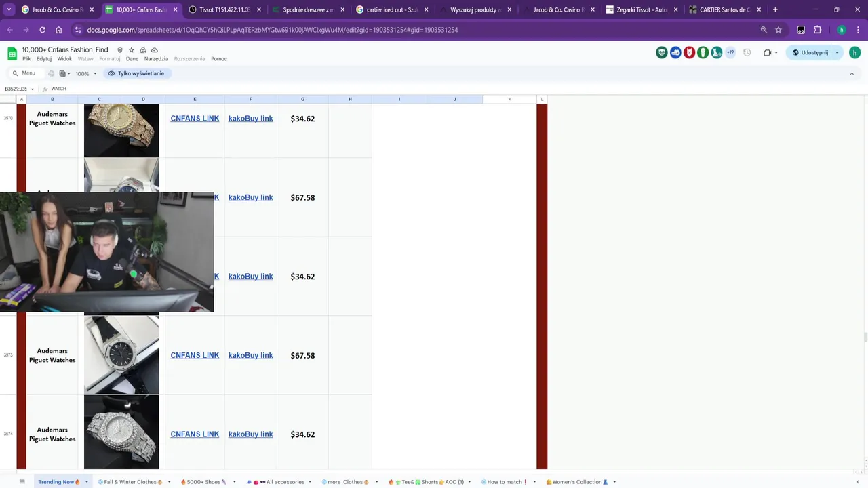
Task: Open Trending Now tab dropdown arrow
Action: click(87, 482)
